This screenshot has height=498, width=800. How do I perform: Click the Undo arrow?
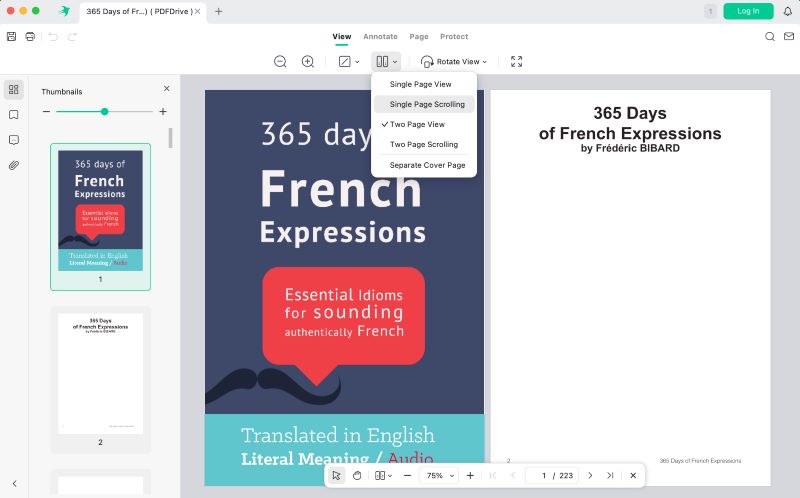(53, 37)
